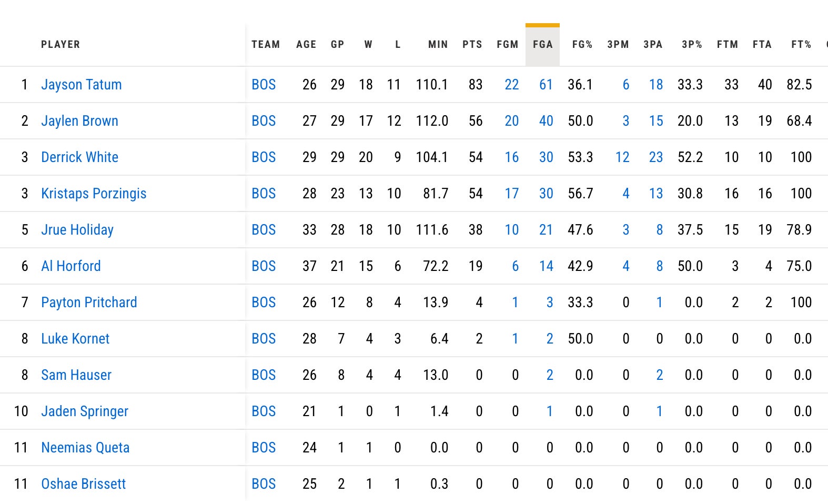Sort by the PTS column header
828x504 pixels.
pos(472,45)
